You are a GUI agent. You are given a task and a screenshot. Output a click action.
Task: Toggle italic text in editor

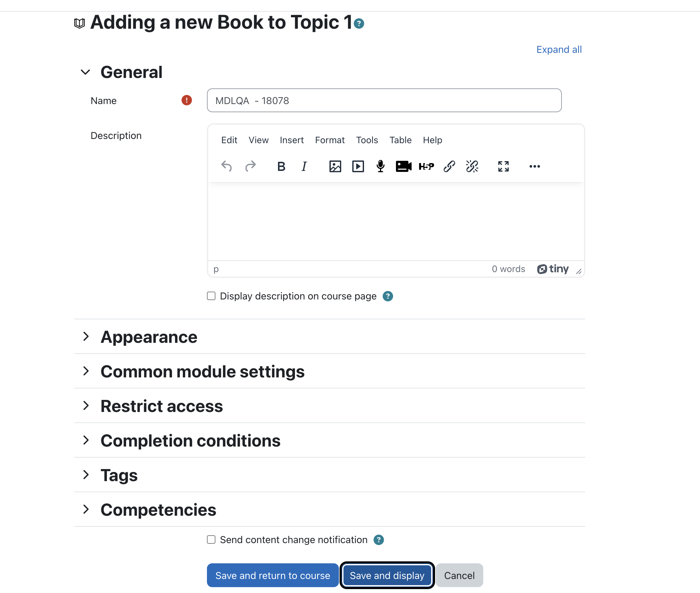click(x=304, y=166)
